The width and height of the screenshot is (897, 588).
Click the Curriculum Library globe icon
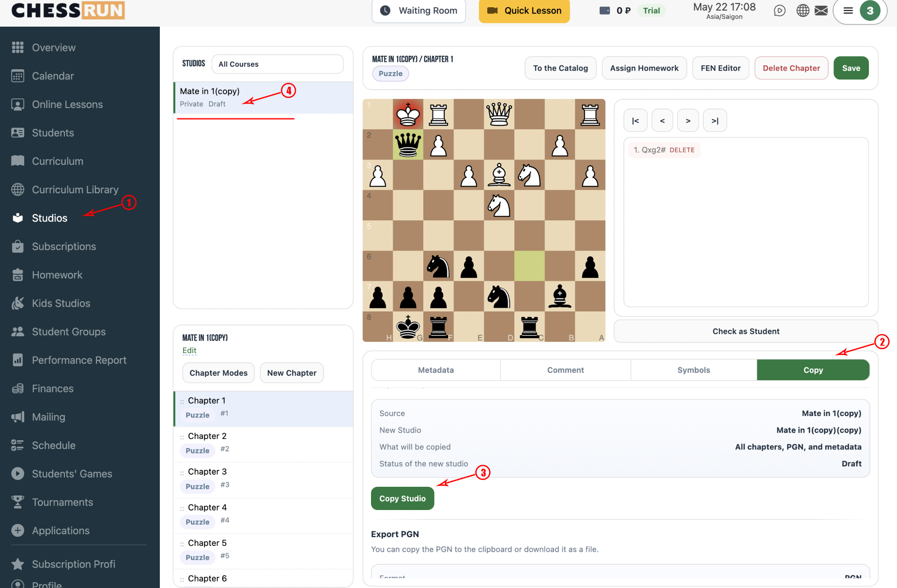[18, 189]
